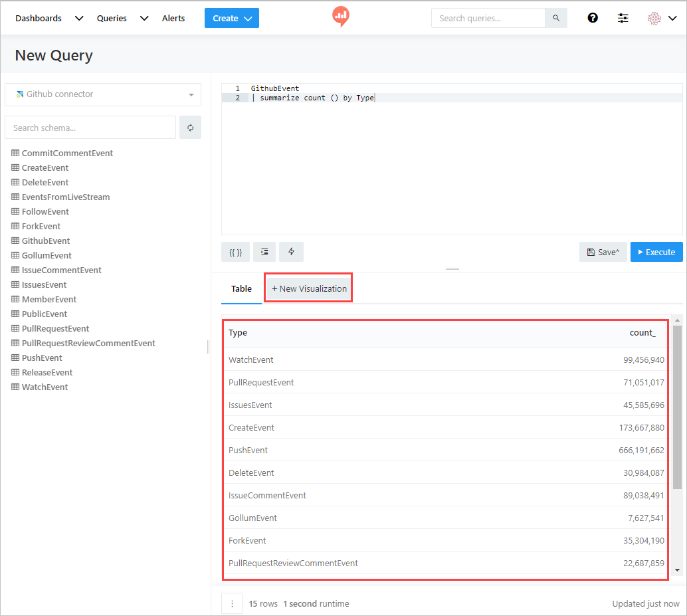Refresh the schema list
Image resolution: width=687 pixels, height=616 pixels.
[190, 128]
